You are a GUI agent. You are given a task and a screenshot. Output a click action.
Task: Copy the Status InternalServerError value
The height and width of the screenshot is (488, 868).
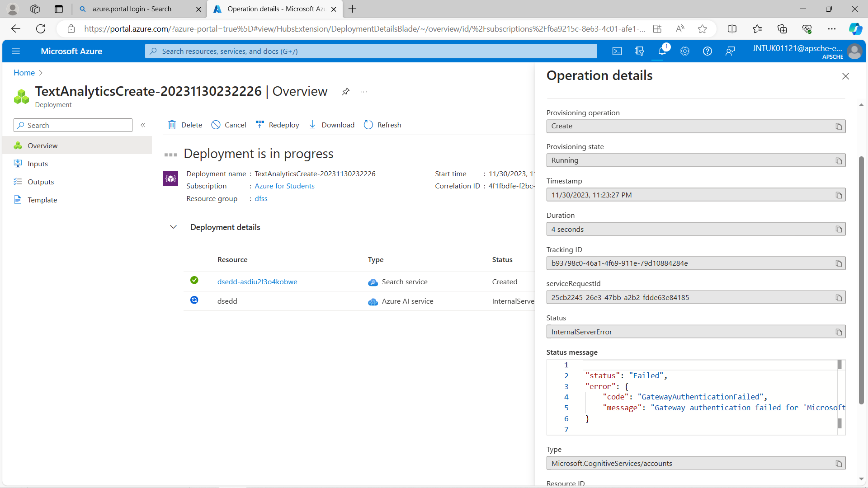click(x=839, y=332)
